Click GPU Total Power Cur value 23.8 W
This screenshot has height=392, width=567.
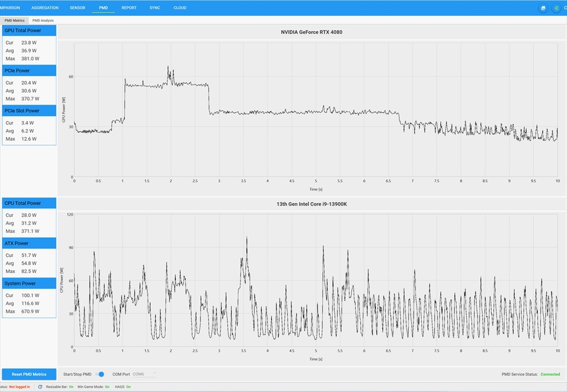[x=28, y=42]
